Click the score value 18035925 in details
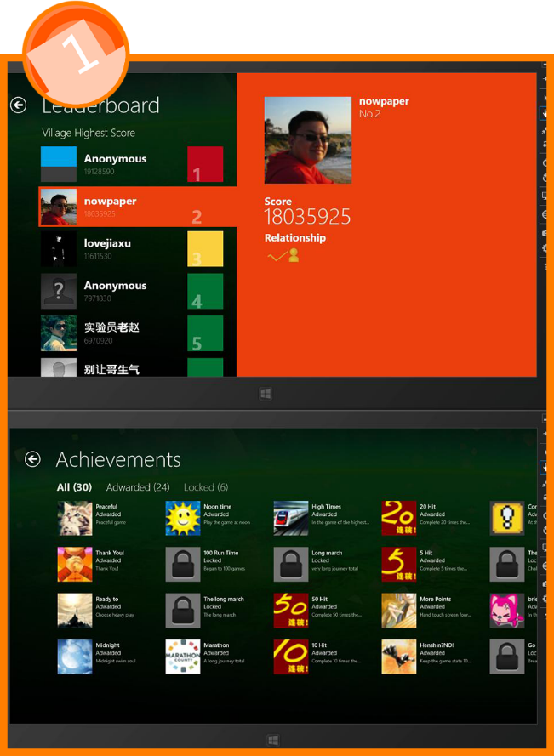 [x=307, y=217]
